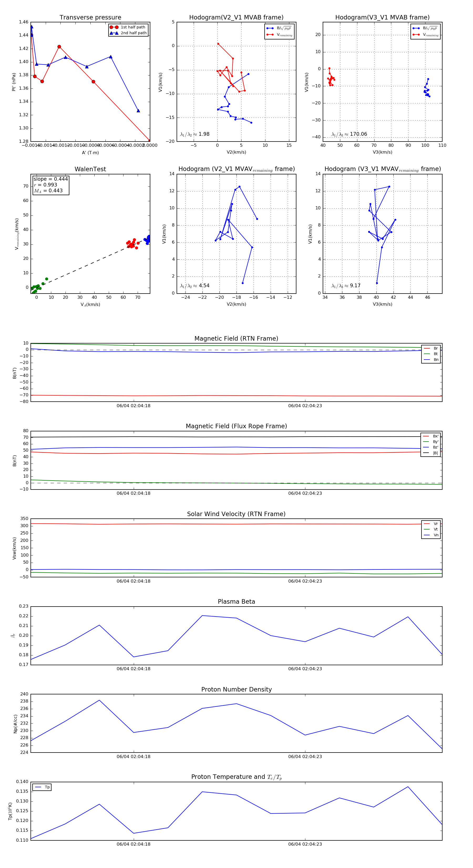Select the 'Br' legend entry
This screenshot has width=473, height=868.
tap(431, 349)
